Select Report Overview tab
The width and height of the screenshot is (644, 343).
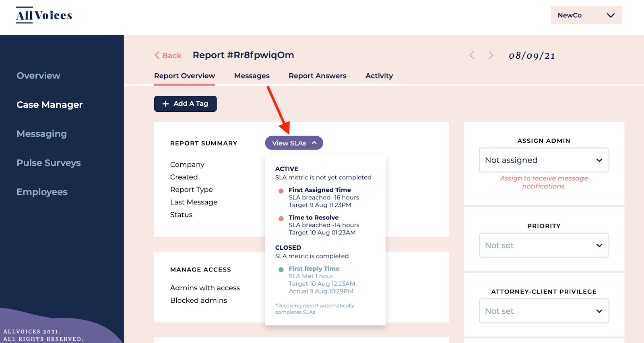pos(184,76)
